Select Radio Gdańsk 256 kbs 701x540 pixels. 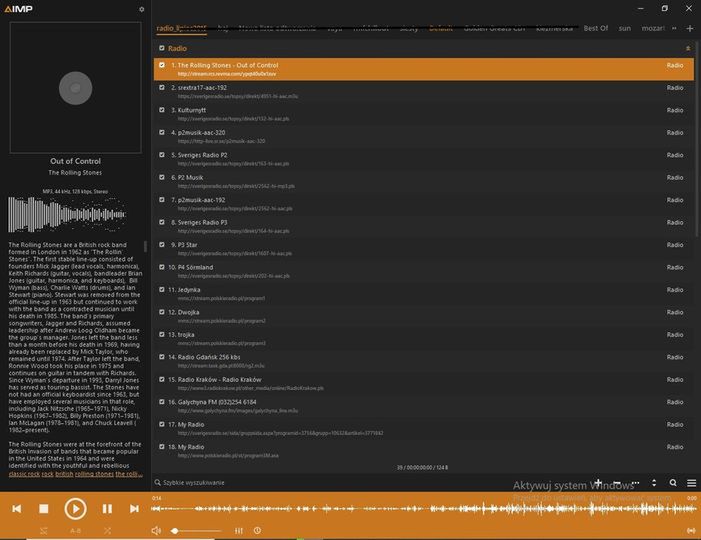(424, 361)
